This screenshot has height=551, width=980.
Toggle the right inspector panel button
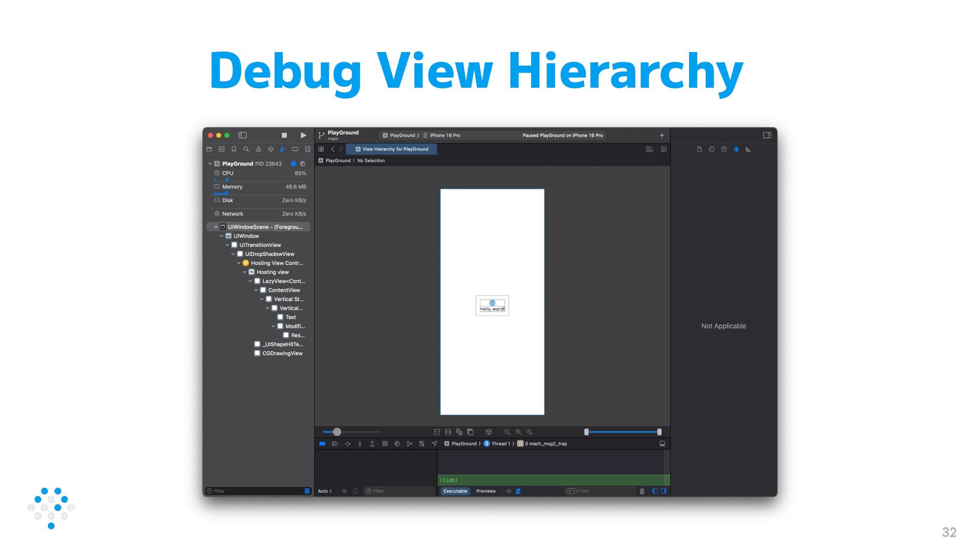767,135
